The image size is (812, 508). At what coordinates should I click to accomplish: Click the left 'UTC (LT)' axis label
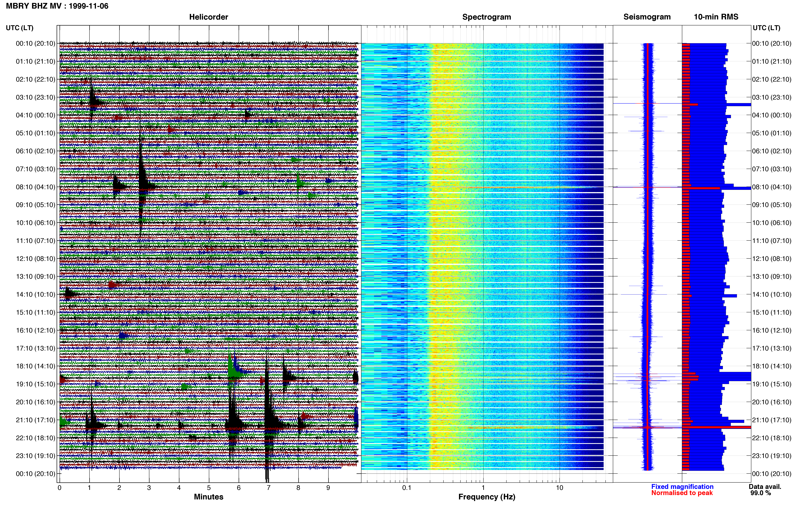tap(19, 28)
